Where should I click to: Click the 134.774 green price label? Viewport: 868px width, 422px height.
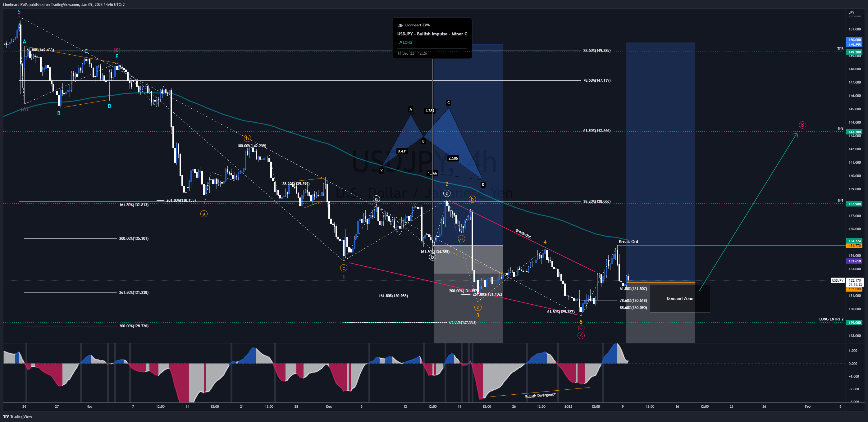855,241
